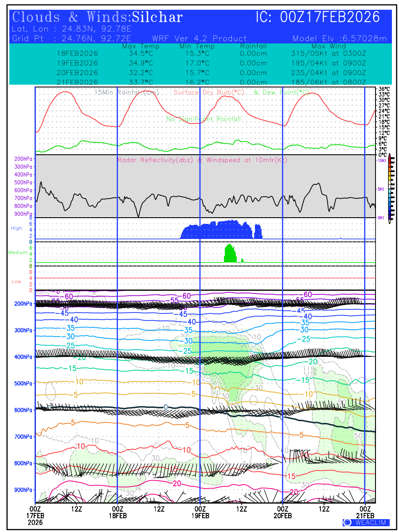
Task: Click the WRF Ver 4.2 Product text
Action: 199,39
